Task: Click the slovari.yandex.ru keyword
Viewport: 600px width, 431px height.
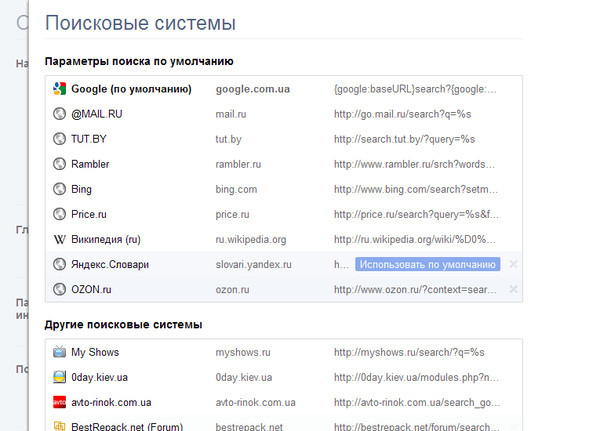Action: coord(254,264)
